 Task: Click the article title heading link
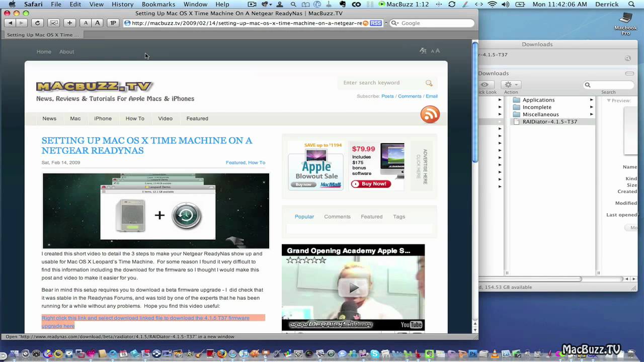tap(147, 145)
